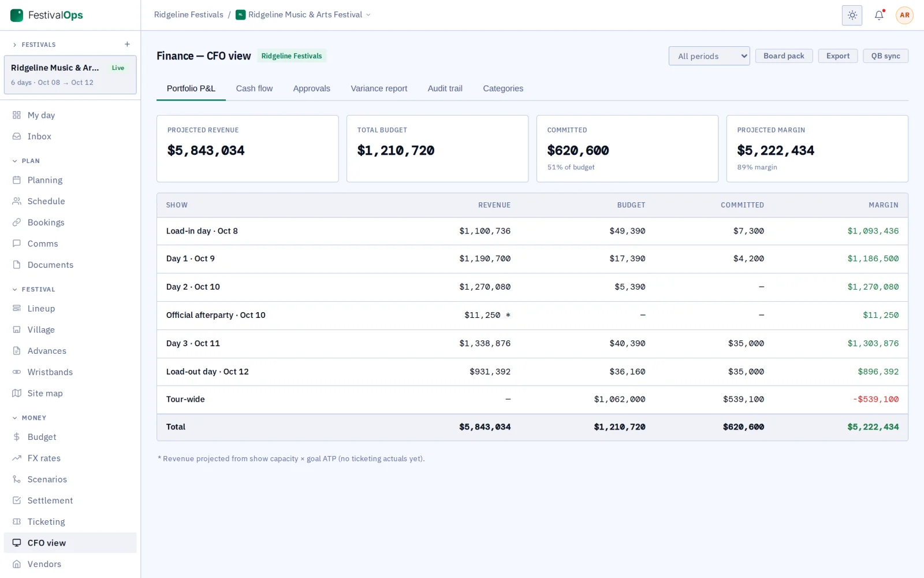The height and width of the screenshot is (578, 924).
Task: Click the QB sync button
Action: (x=885, y=56)
